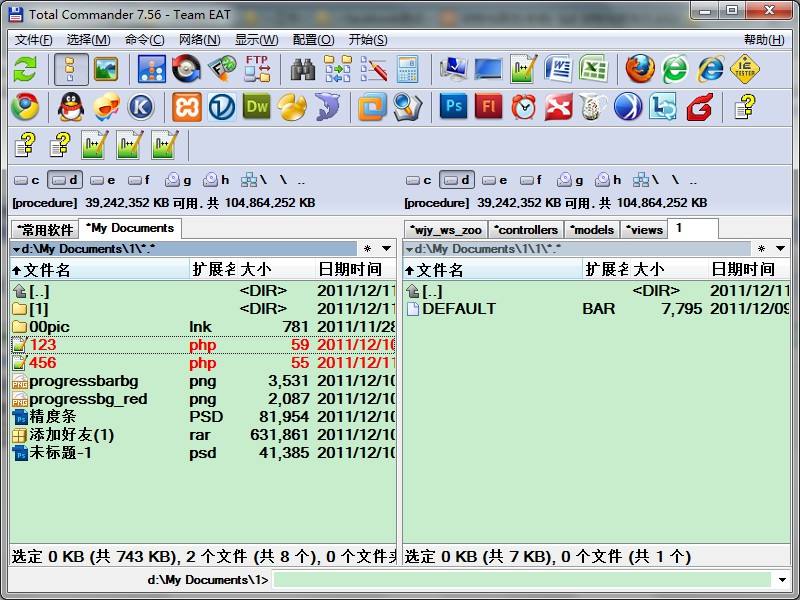Open the 命令(C) menu

(145, 40)
